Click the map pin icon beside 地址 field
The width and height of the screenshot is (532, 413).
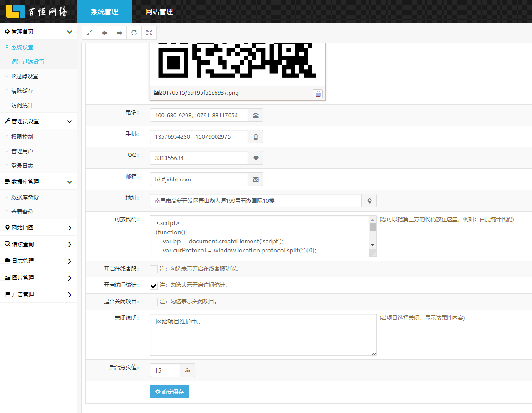tap(370, 201)
